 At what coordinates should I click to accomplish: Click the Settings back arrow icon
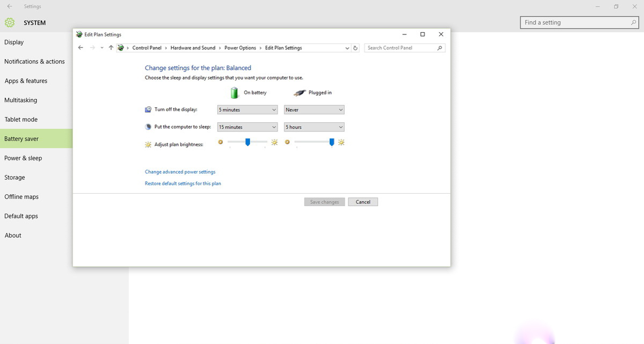pos(10,6)
